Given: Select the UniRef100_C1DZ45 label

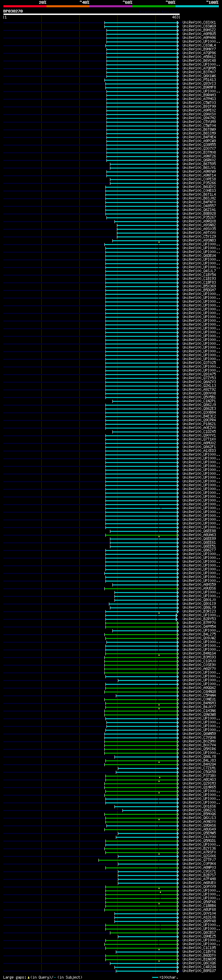Looking at the screenshot, I should pyautogui.click(x=199, y=431).
